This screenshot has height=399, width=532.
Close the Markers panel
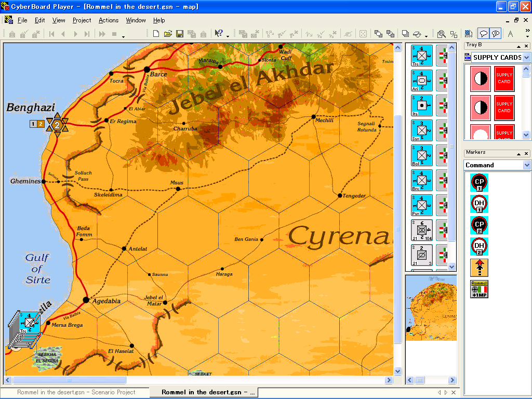(x=526, y=154)
